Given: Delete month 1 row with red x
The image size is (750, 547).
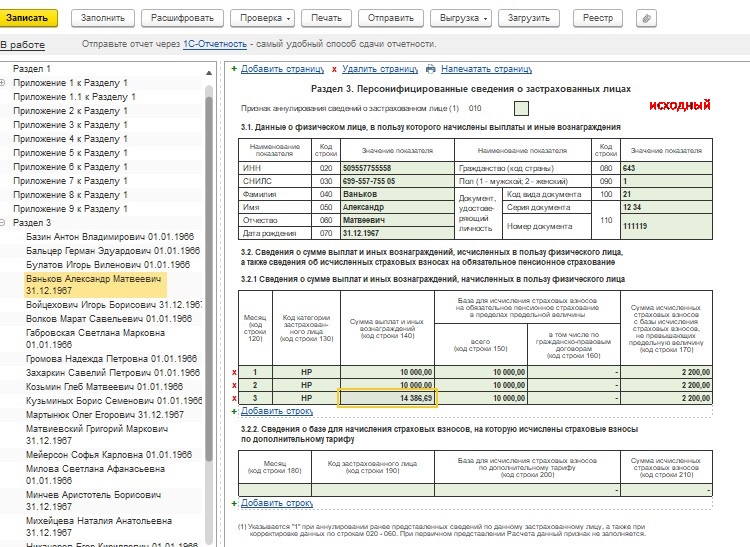Looking at the screenshot, I should (234, 372).
